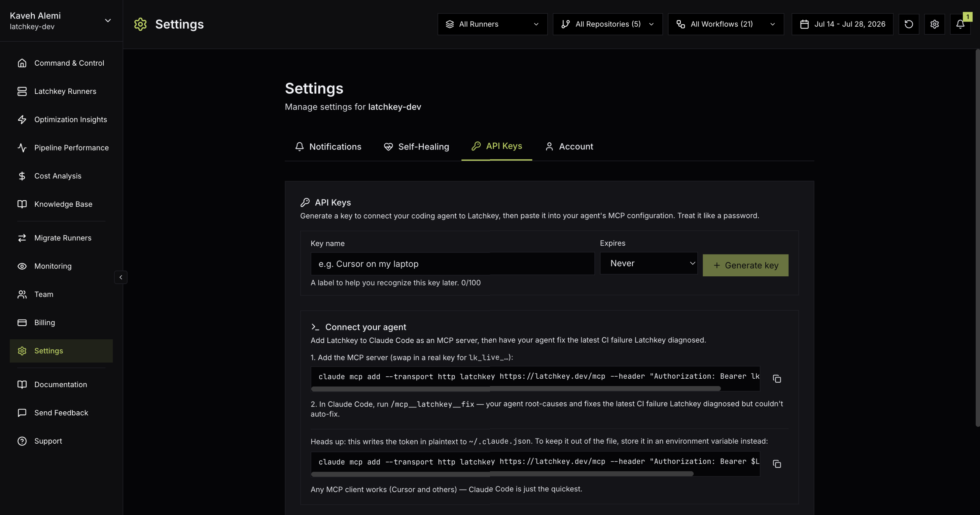This screenshot has width=980, height=515.
Task: Click the Knowledge Base book icon
Action: click(22, 204)
